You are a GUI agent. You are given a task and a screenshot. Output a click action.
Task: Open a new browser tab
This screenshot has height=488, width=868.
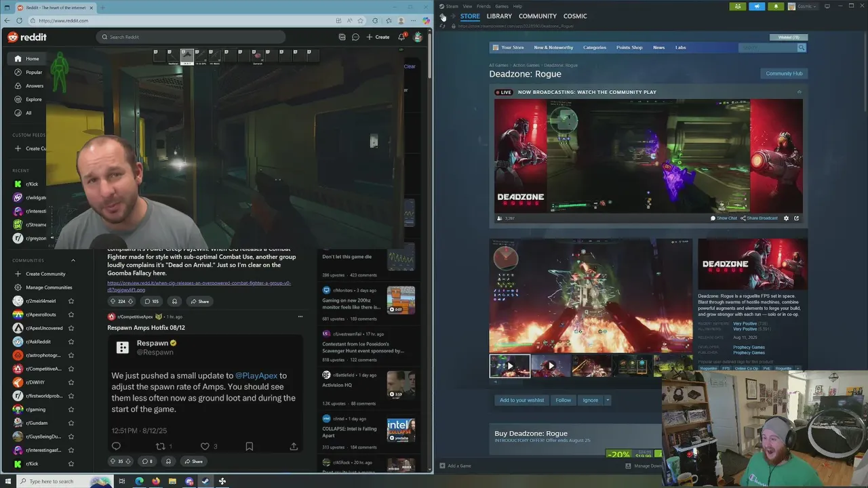pos(102,7)
